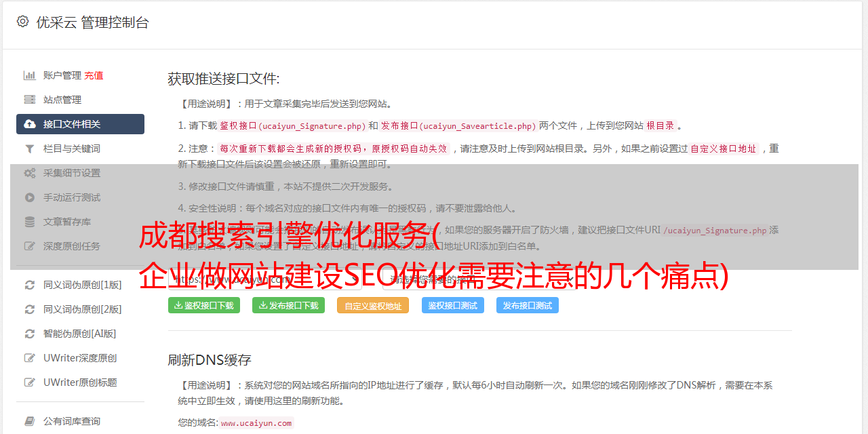Open UWriter原创标题 in the sidebar
The height and width of the screenshot is (434, 868).
point(80,382)
